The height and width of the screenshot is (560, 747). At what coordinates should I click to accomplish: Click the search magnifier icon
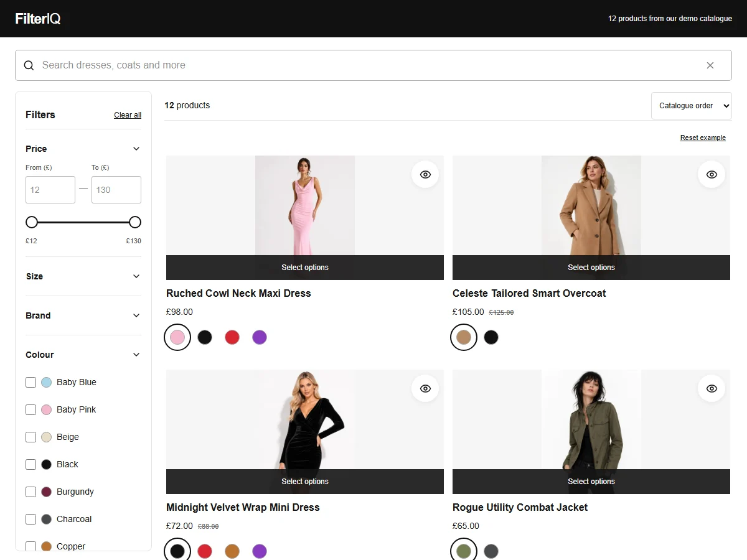click(29, 65)
